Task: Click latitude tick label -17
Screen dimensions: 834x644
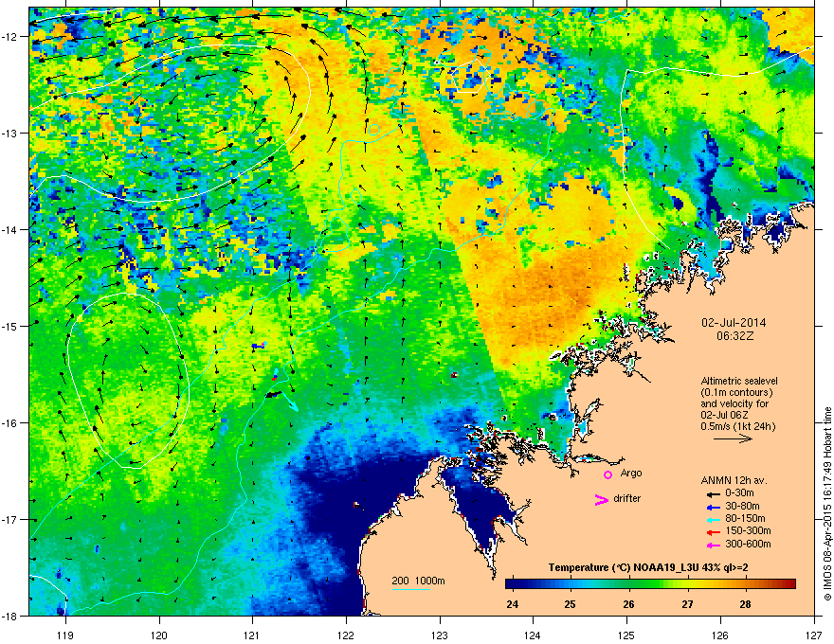Action: pyautogui.click(x=9, y=520)
